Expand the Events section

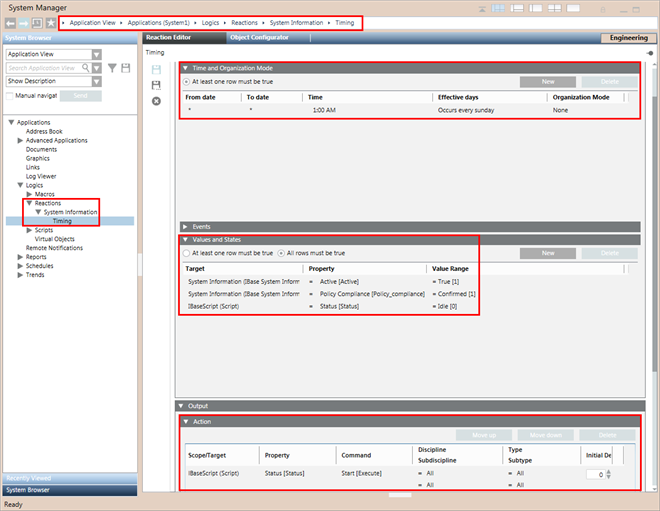coord(185,227)
